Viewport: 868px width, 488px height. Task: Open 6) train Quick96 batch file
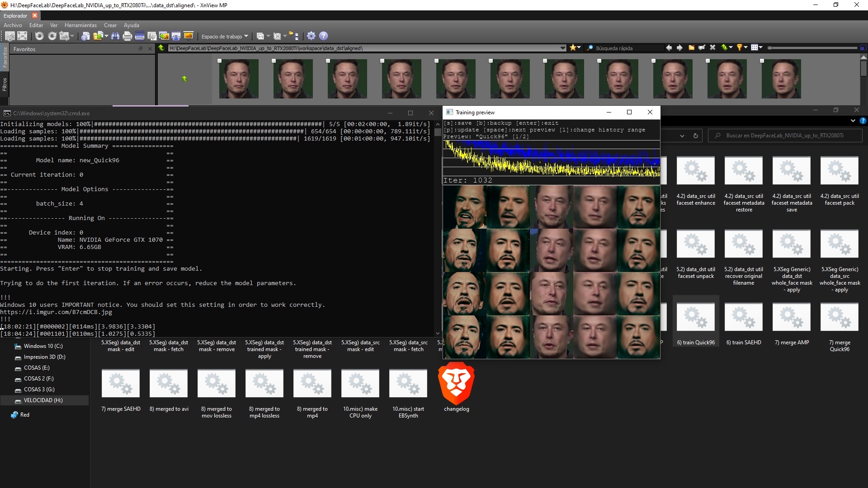[x=696, y=322]
